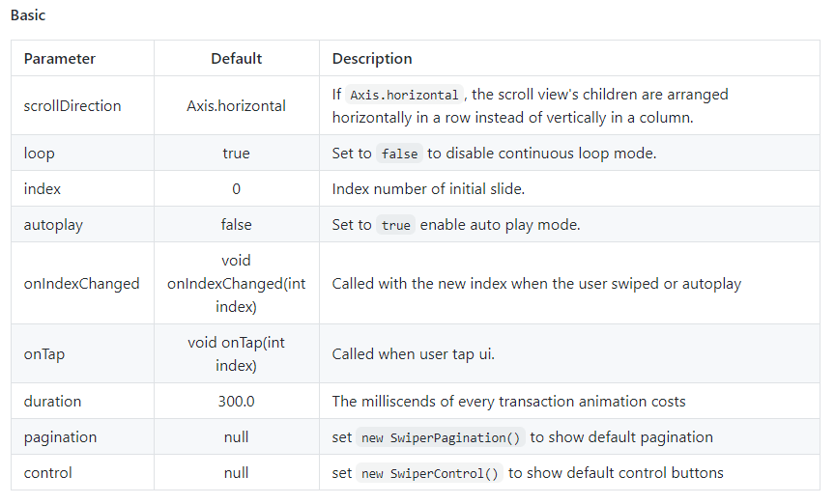Click the true inline code snippet
The image size is (835, 504).
395,226
